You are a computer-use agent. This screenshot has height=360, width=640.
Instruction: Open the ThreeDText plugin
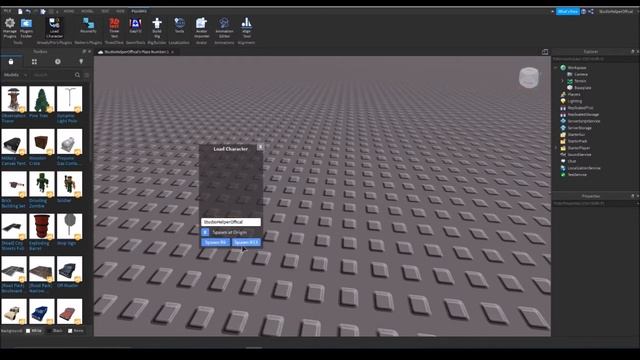click(114, 28)
